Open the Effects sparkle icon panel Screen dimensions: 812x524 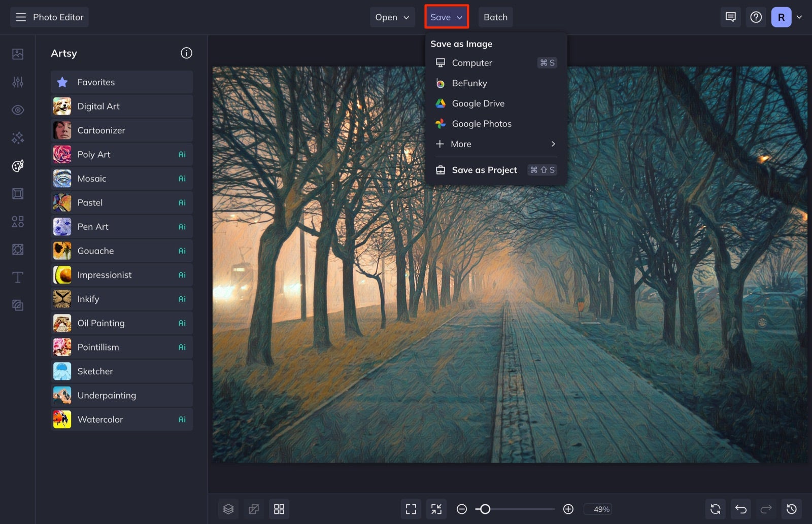17,137
